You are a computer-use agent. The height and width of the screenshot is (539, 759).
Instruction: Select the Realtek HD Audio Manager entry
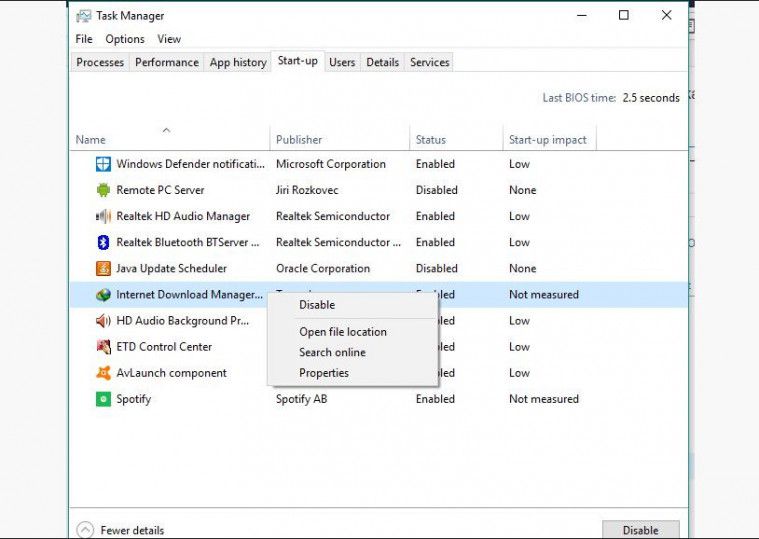[183, 216]
